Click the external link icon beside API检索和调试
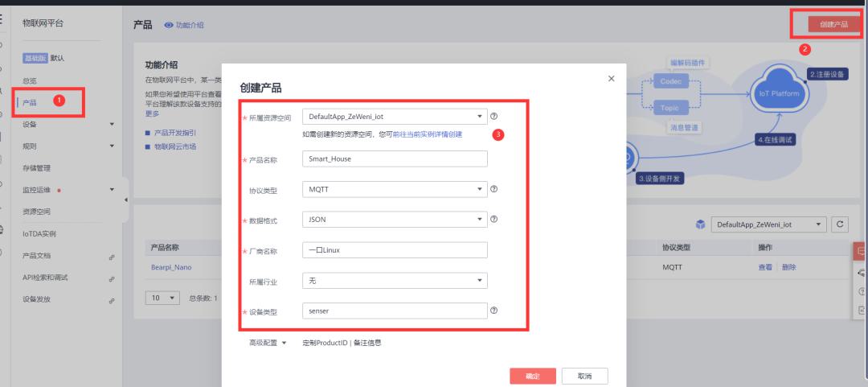The height and width of the screenshot is (387, 868). [112, 279]
